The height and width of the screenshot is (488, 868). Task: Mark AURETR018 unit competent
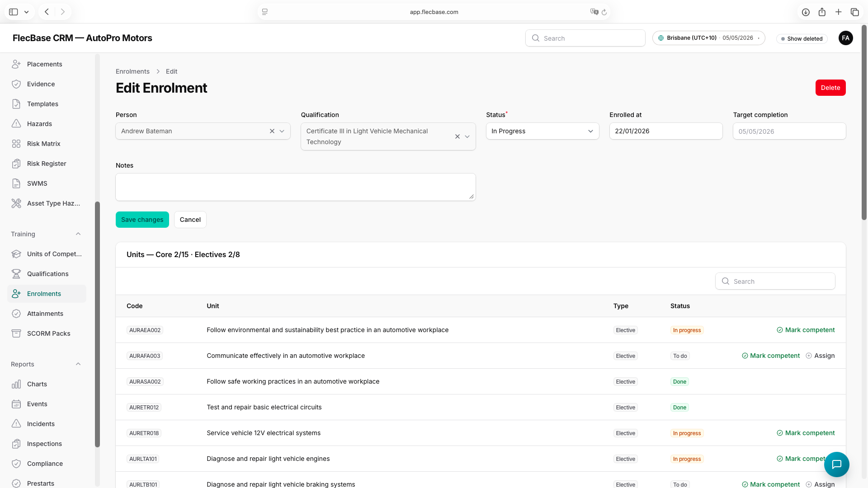pos(806,433)
